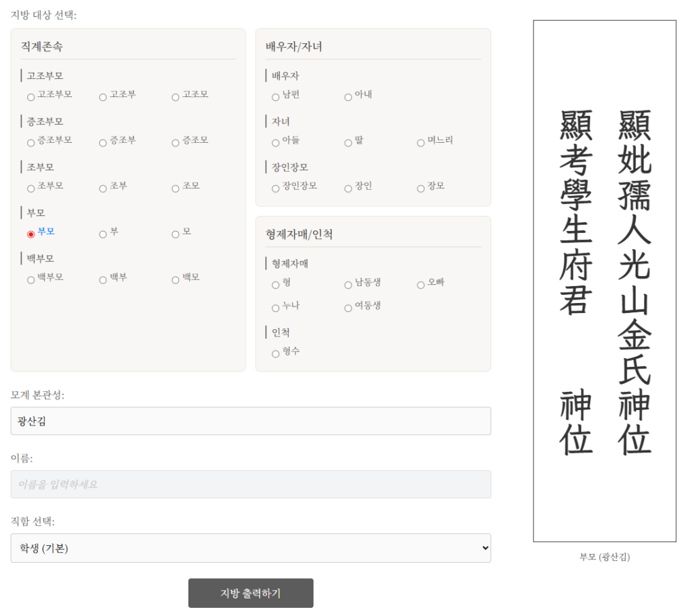Viewport: 689px width, 616px height.
Task: Choose the 남동생 radio button
Action: click(x=349, y=285)
